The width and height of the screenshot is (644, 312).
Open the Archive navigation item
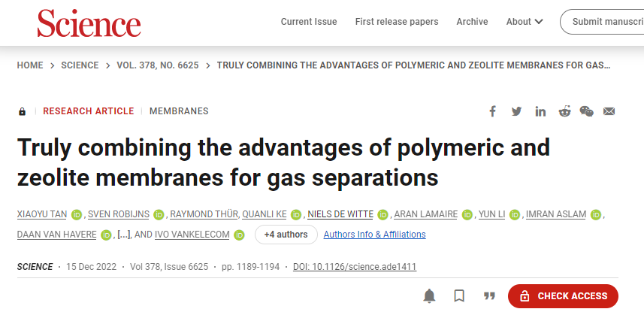pyautogui.click(x=473, y=22)
